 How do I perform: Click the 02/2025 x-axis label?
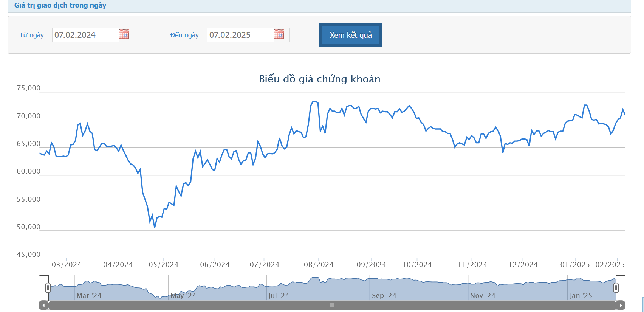click(x=610, y=265)
